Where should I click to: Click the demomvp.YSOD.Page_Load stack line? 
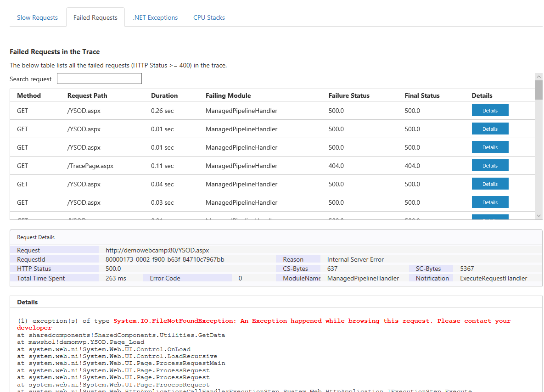pyautogui.click(x=80, y=342)
